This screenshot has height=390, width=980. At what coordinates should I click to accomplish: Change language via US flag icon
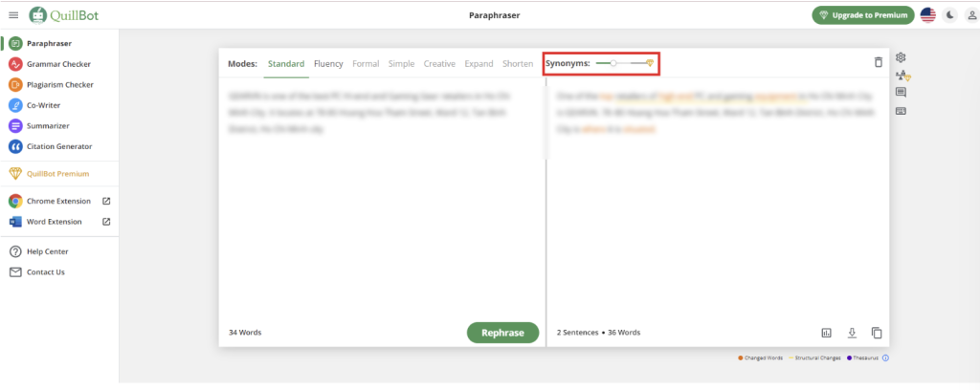(x=928, y=15)
